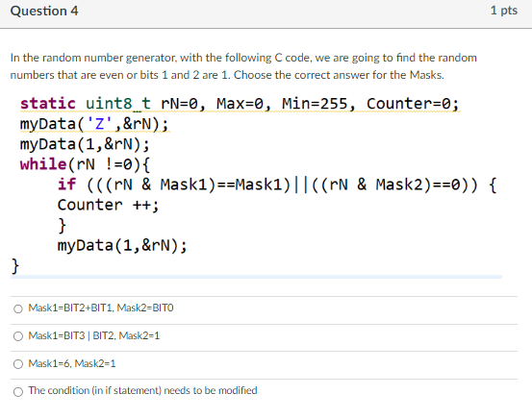
Task: Click the answer text 'Mask1=BIT2+BIT1, Mask2=BIT0'
Action: click(101, 308)
